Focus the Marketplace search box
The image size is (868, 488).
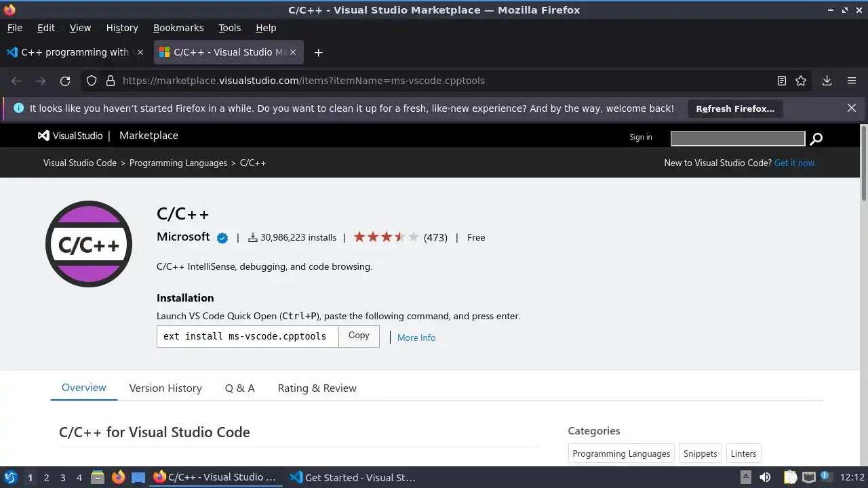(x=738, y=138)
